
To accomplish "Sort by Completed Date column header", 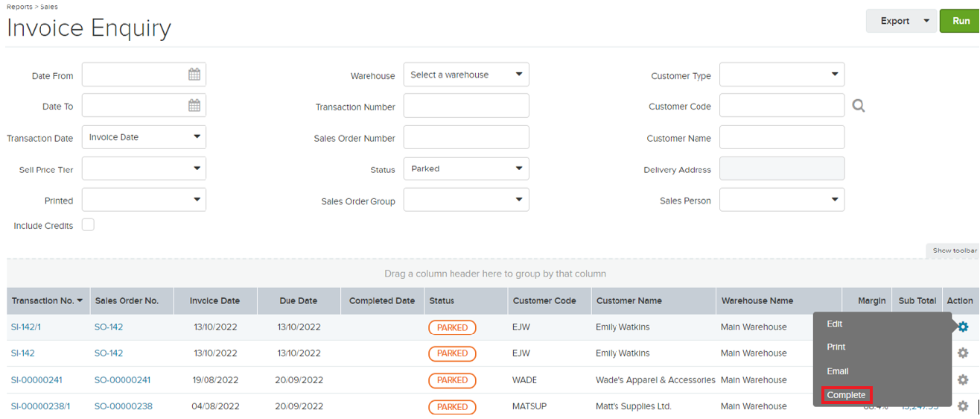I will [x=381, y=301].
